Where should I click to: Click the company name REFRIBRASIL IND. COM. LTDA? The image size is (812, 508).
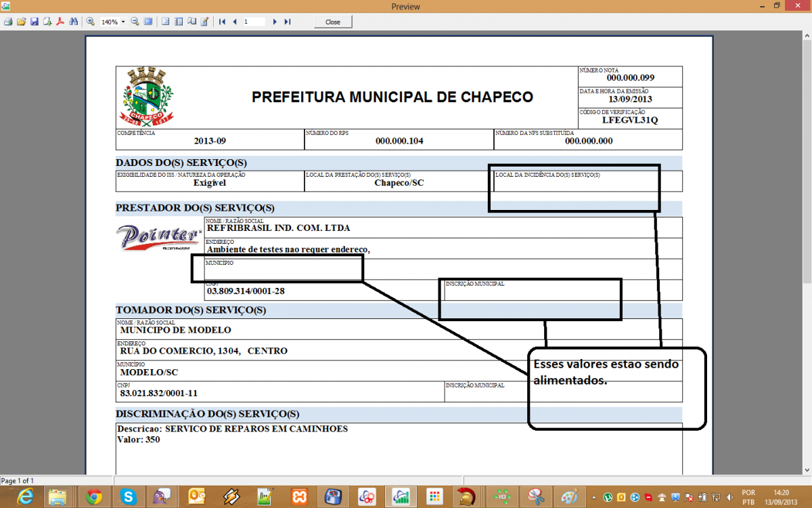pyautogui.click(x=279, y=228)
